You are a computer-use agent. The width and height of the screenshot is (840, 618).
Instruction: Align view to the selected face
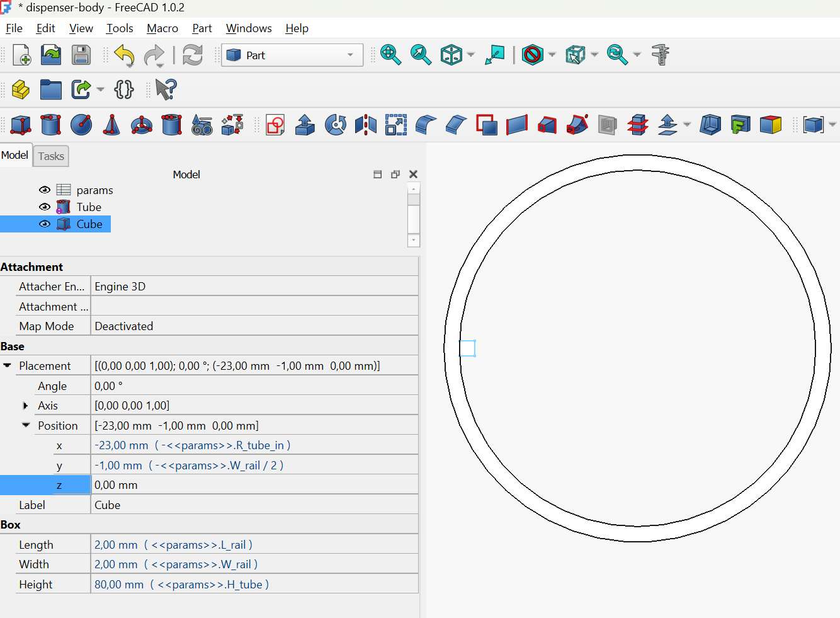tap(495, 55)
